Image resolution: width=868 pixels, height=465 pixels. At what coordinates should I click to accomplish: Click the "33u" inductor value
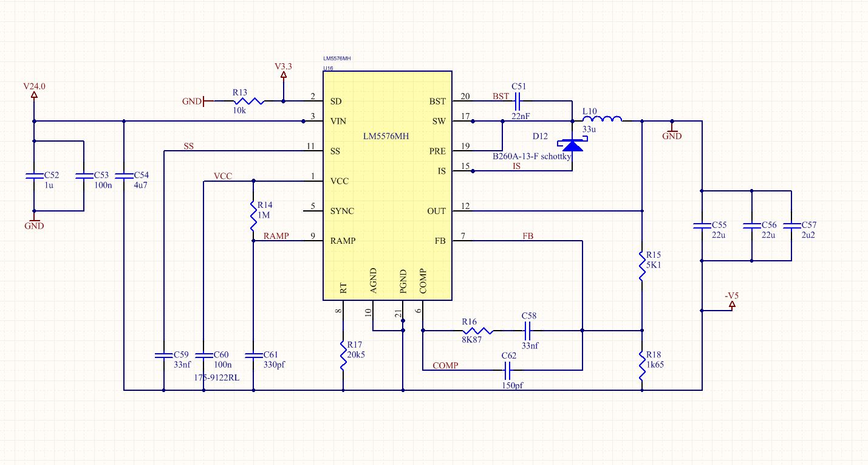tap(589, 129)
